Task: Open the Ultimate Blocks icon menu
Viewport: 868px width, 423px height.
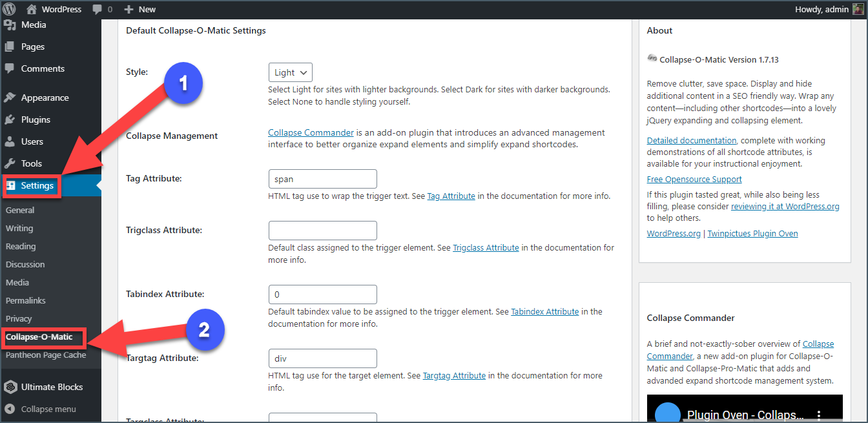Action: pos(10,387)
